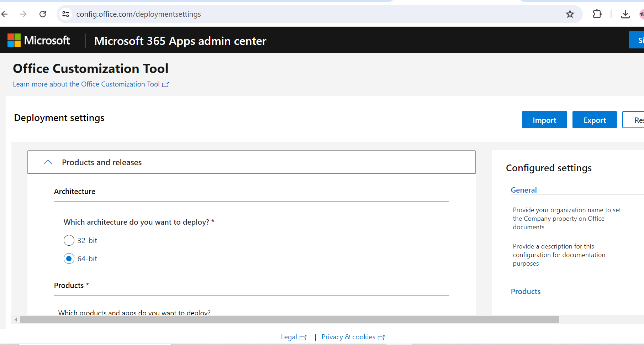Open browser extensions puzzle icon
This screenshot has width=644, height=345.
click(x=597, y=14)
